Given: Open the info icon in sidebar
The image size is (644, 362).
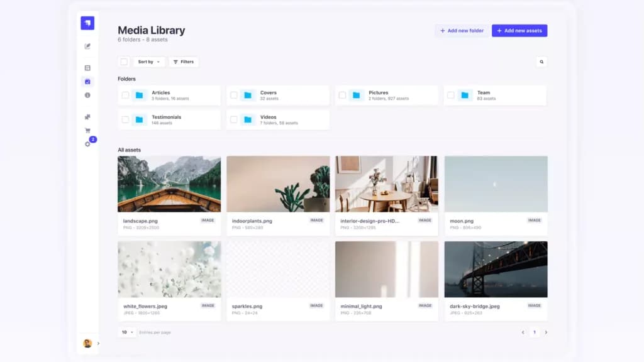Looking at the screenshot, I should point(87,96).
